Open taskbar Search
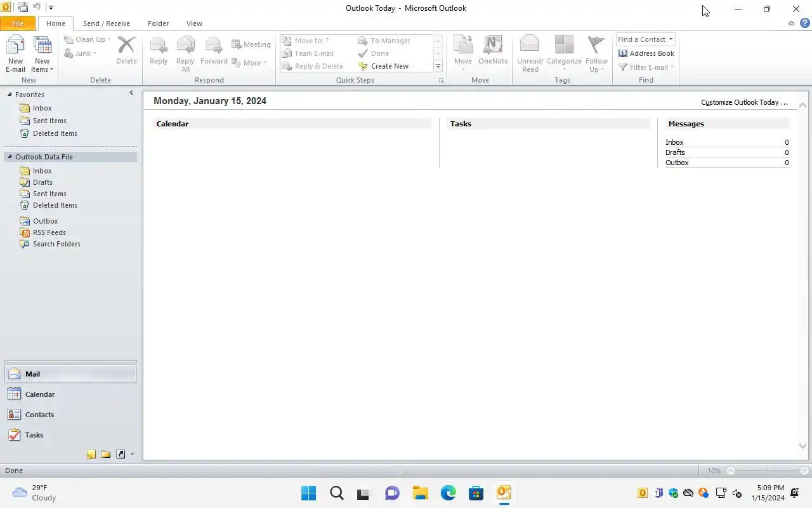Screen dimensions: 812x508 pyautogui.click(x=336, y=493)
